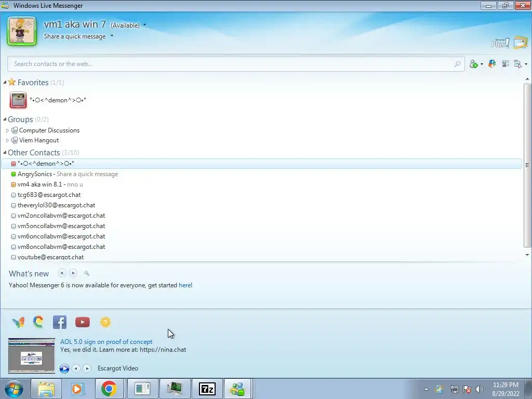532x399 pixels.
Task: Select vm5oncollabvm@escargot.chat contact
Action: (61, 226)
